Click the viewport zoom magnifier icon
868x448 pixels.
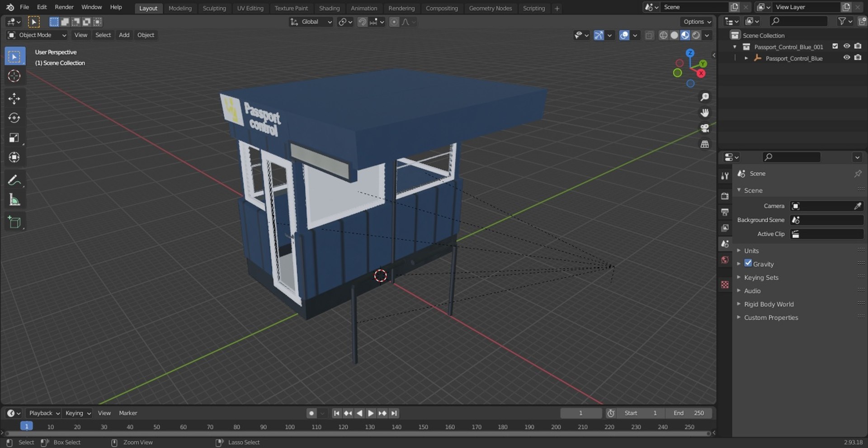point(704,97)
